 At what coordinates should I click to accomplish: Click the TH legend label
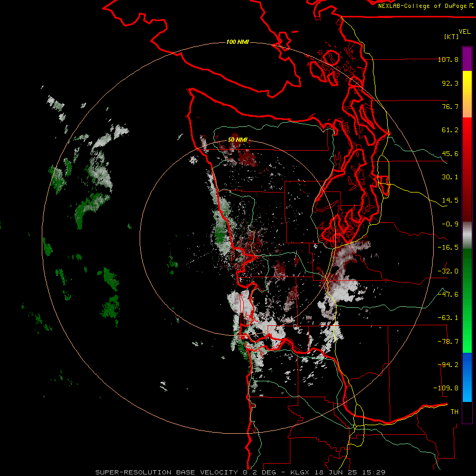(454, 412)
